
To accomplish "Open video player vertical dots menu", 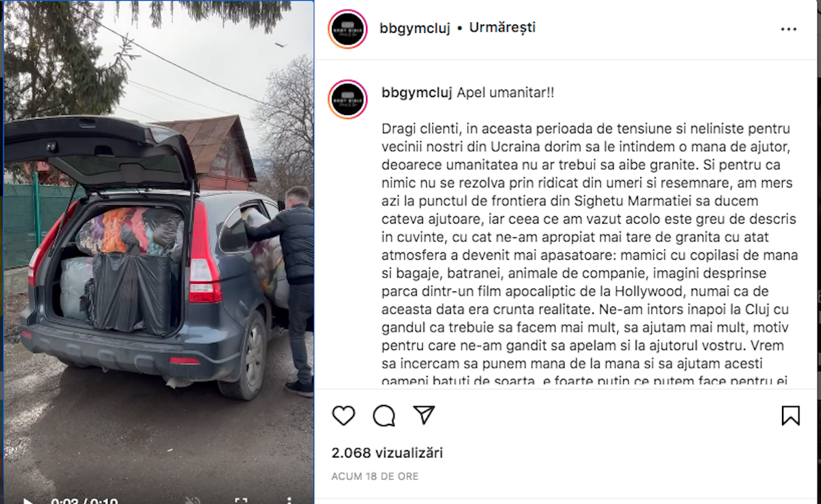I will [289, 501].
